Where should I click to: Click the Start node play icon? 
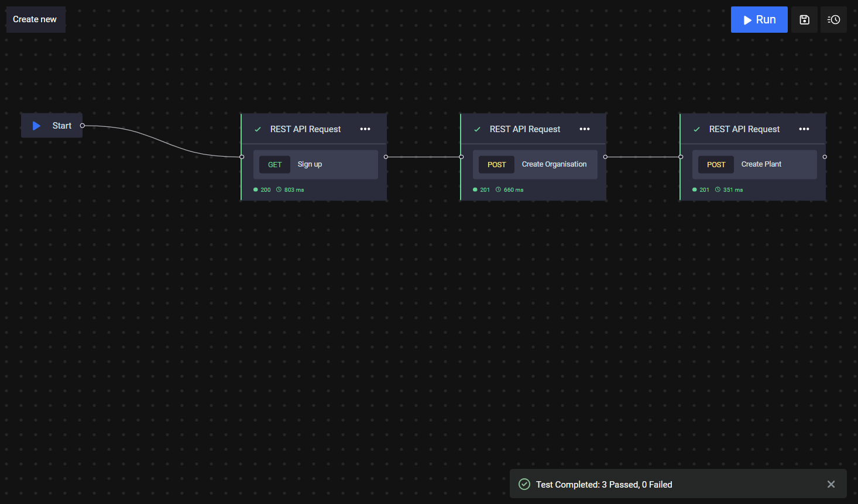coord(36,126)
